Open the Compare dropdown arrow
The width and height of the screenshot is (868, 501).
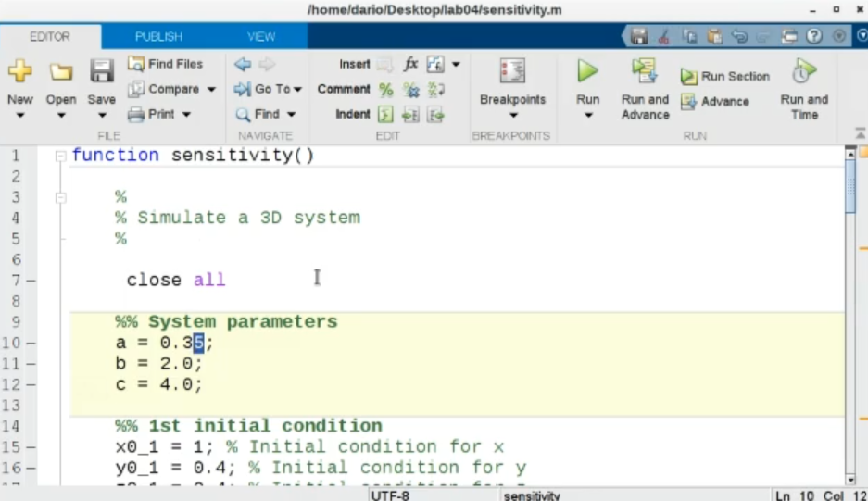211,90
